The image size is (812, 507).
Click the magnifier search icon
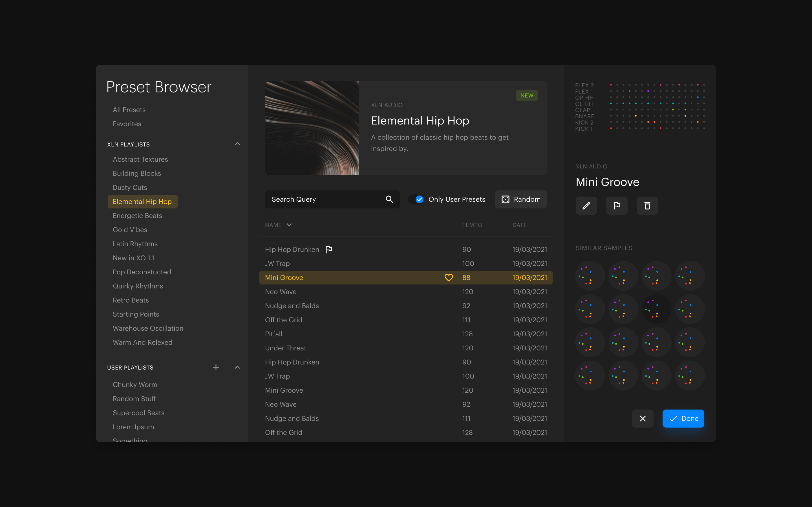click(389, 199)
